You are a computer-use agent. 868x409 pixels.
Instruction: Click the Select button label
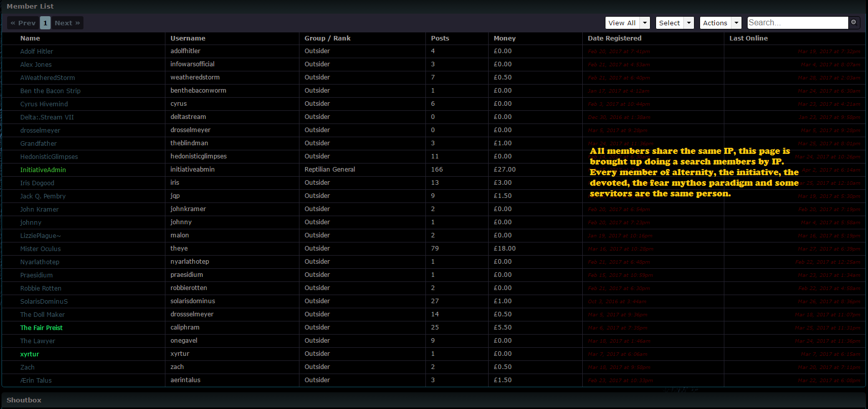click(x=670, y=23)
